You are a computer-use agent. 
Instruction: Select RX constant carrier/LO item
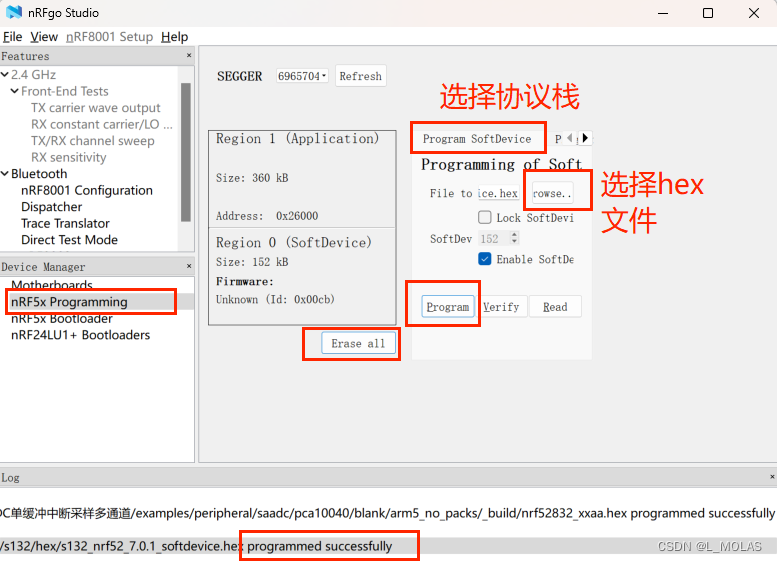click(102, 124)
